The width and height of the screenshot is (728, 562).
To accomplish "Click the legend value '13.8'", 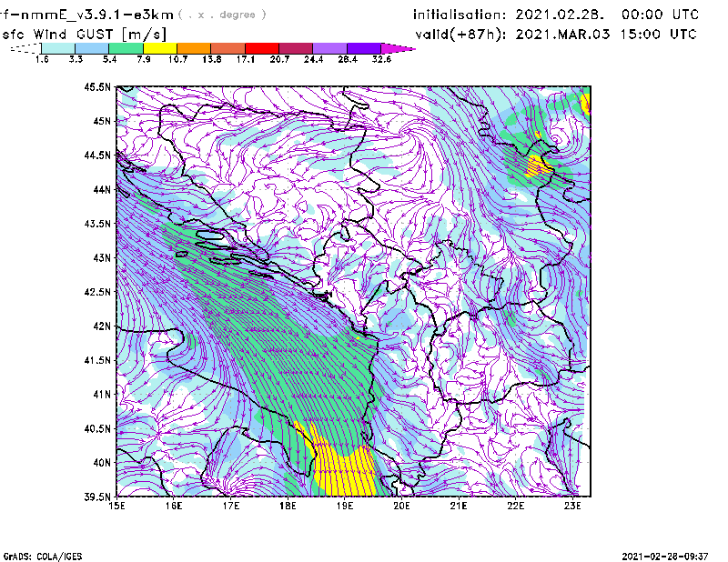I will click(212, 59).
